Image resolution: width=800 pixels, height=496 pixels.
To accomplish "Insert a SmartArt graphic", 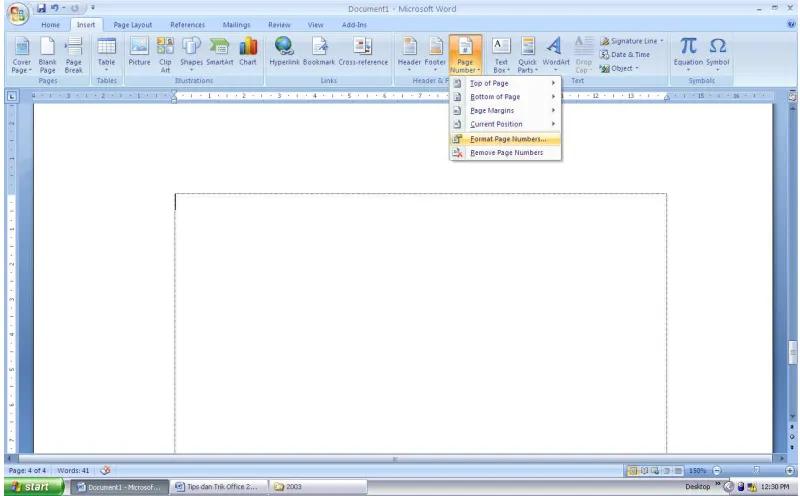I will pyautogui.click(x=219, y=52).
